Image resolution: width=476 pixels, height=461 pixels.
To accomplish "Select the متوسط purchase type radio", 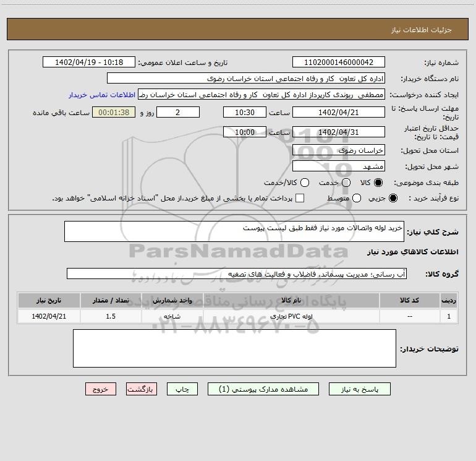I will pyautogui.click(x=357, y=198).
